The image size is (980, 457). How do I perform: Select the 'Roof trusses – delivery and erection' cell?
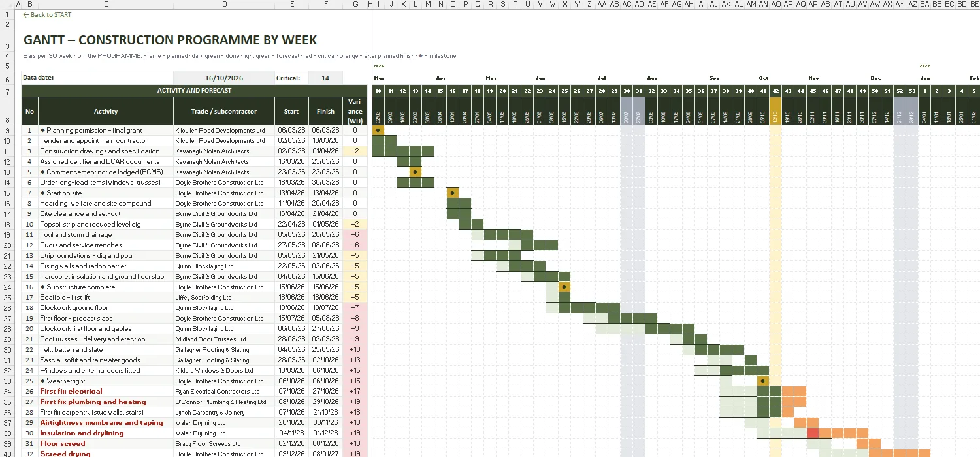[x=106, y=339]
